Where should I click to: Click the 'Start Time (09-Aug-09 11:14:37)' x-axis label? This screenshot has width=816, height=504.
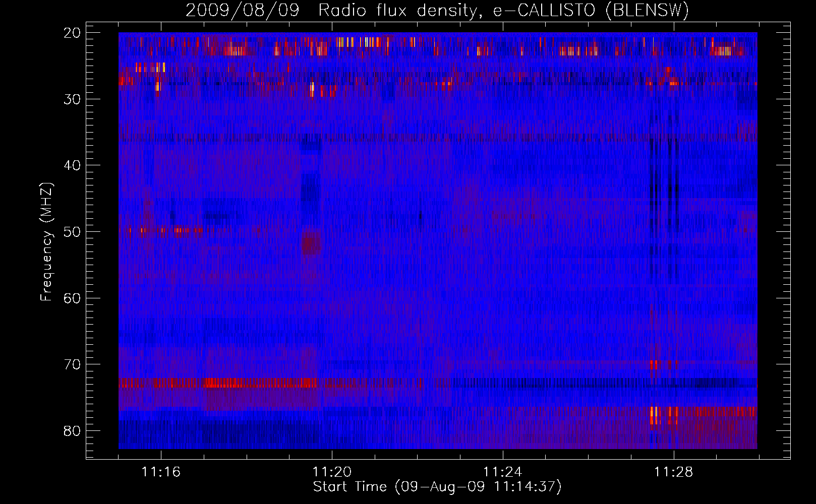tap(437, 487)
